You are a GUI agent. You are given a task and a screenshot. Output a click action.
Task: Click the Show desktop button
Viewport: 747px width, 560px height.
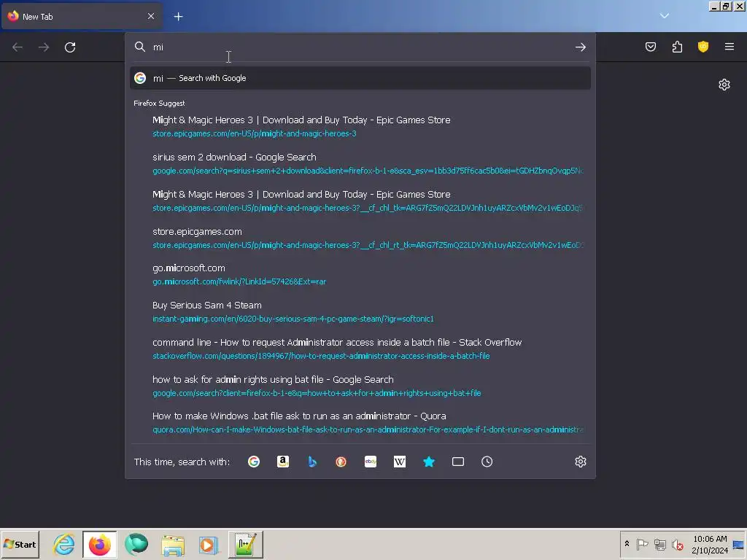(739, 544)
